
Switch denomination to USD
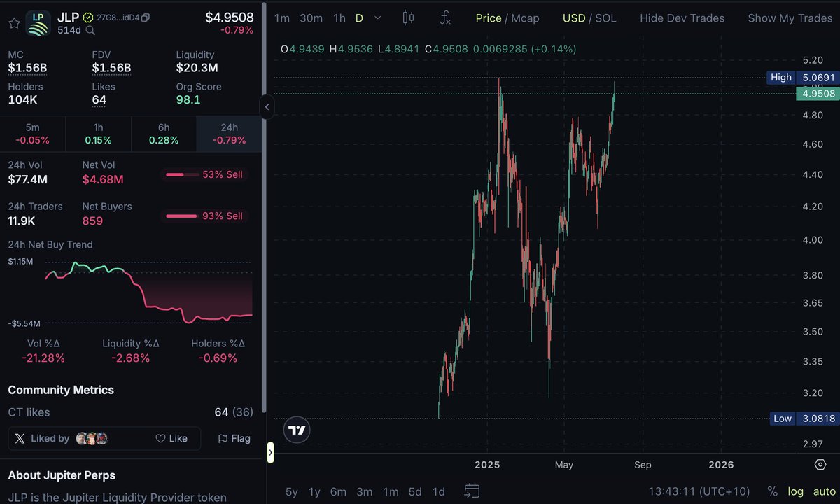tap(574, 18)
